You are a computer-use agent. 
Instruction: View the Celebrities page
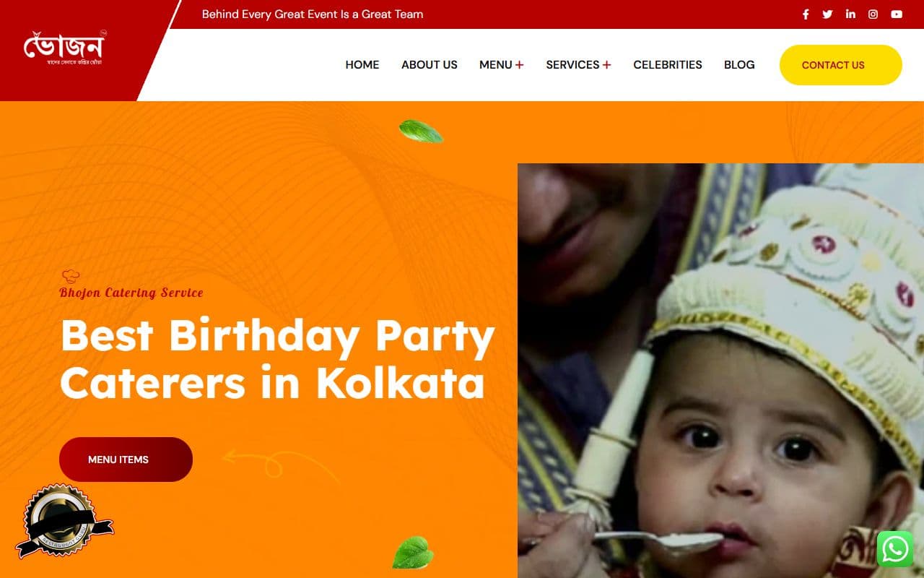click(x=668, y=65)
